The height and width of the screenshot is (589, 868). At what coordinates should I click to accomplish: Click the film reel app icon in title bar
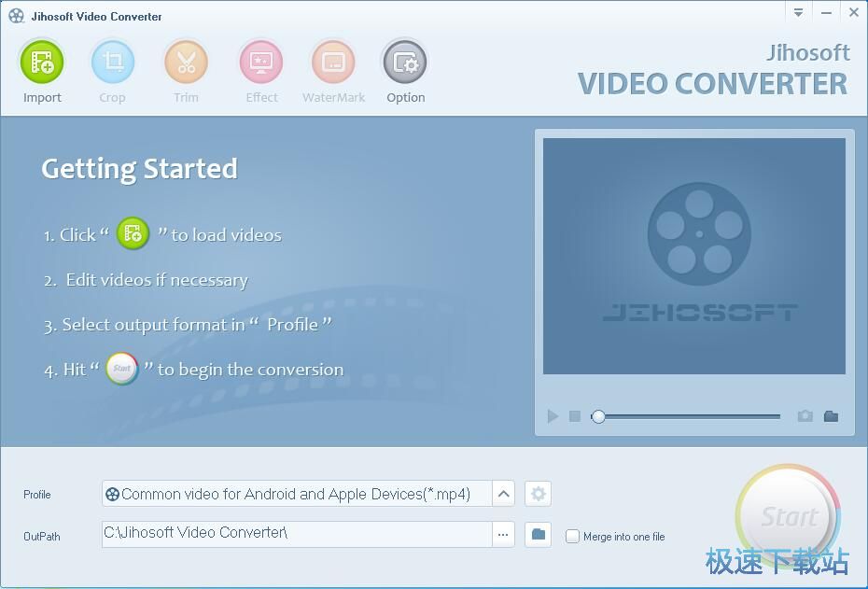(17, 16)
